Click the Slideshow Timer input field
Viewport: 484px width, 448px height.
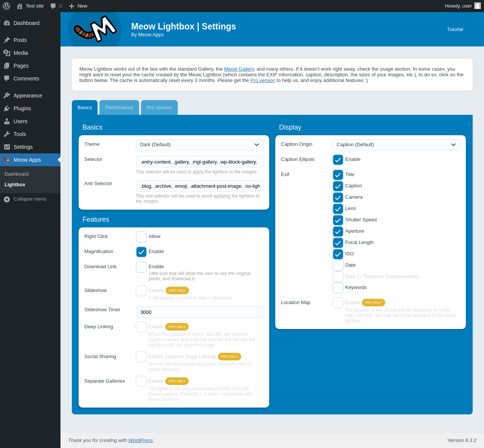pos(200,312)
